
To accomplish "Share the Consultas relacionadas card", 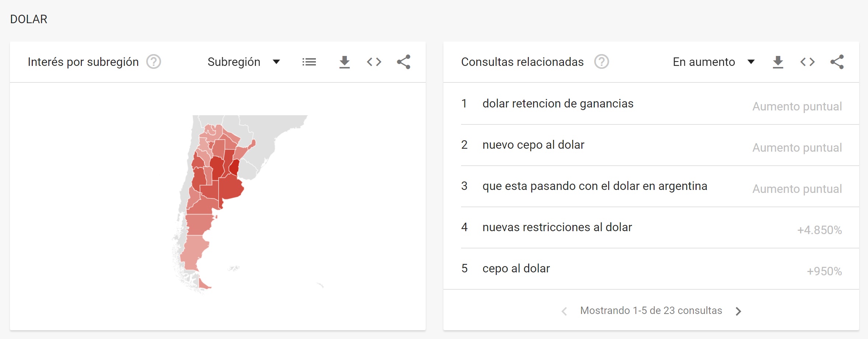I will (837, 62).
